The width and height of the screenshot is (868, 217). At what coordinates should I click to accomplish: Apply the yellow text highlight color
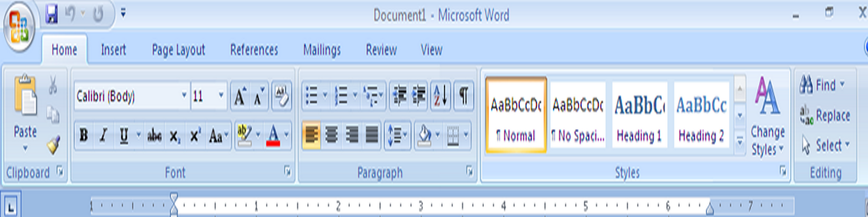pyautogui.click(x=244, y=135)
